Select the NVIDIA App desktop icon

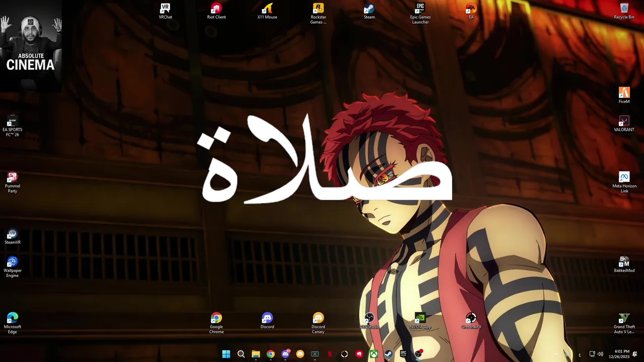(420, 321)
